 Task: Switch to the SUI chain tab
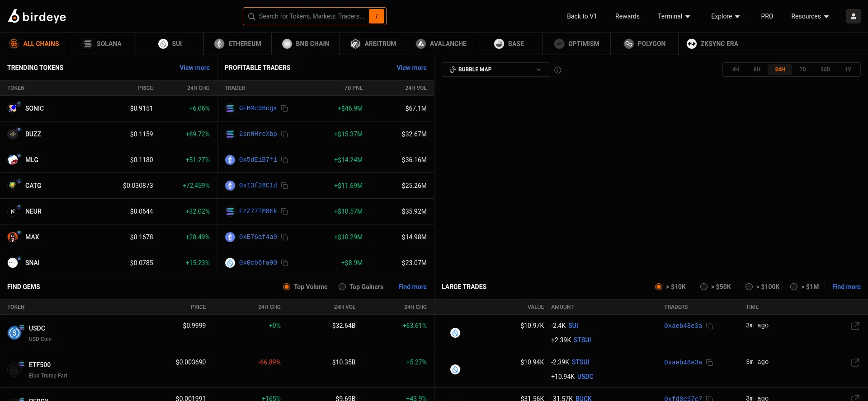pos(170,44)
